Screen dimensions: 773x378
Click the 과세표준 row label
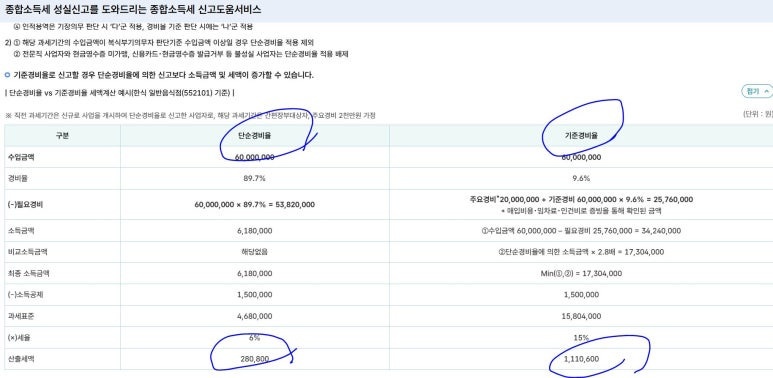point(21,316)
